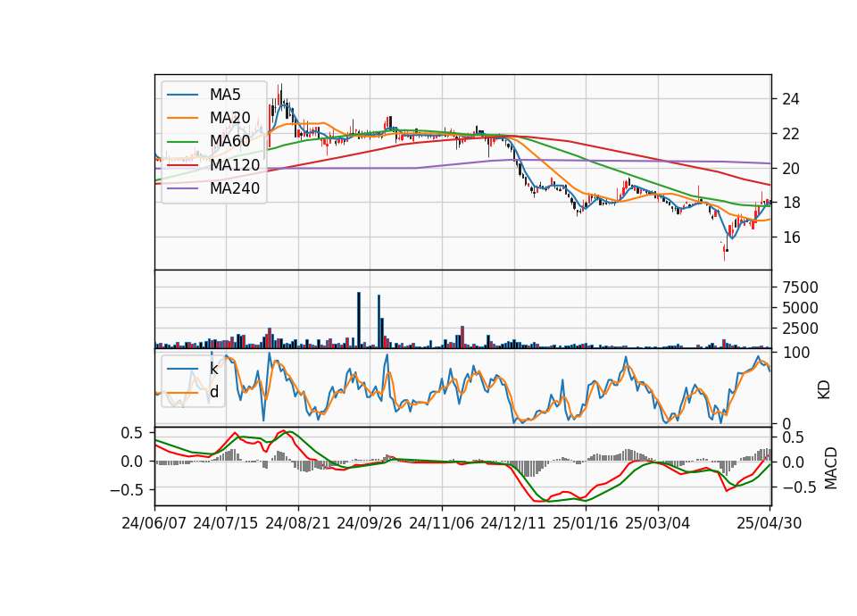Click the MA20 legend label

point(230,118)
